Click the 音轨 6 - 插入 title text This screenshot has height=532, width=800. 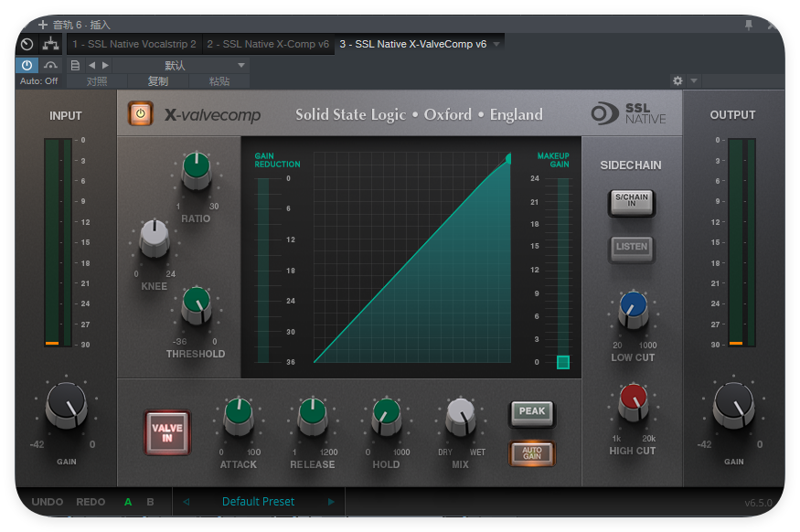[81, 25]
